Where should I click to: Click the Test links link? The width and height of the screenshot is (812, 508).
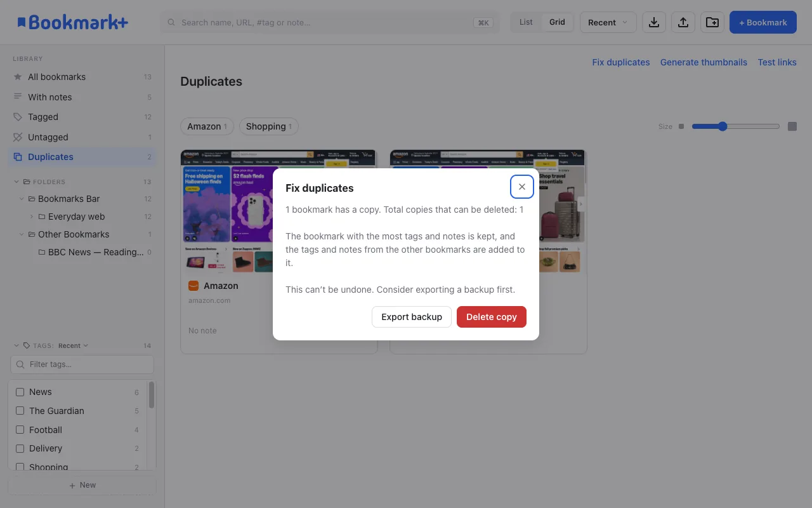click(x=777, y=62)
